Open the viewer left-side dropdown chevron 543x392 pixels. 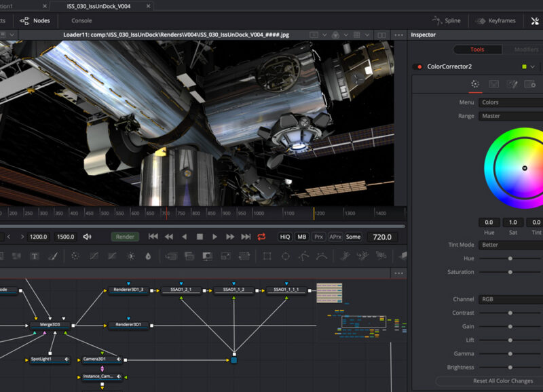point(12,35)
